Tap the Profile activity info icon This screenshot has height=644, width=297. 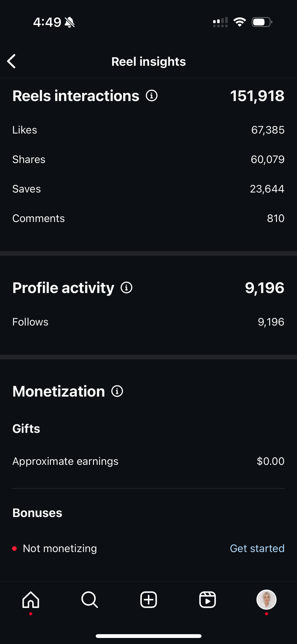tap(126, 288)
